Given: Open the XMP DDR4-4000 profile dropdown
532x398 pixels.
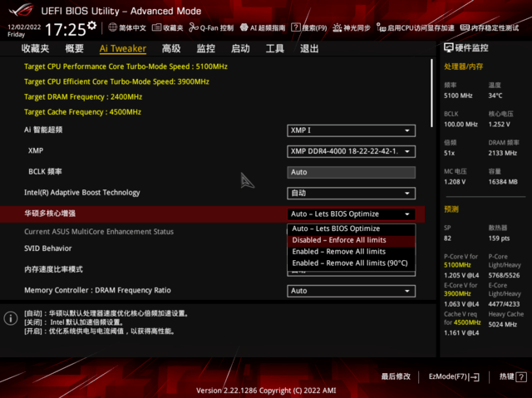Looking at the screenshot, I should click(351, 151).
